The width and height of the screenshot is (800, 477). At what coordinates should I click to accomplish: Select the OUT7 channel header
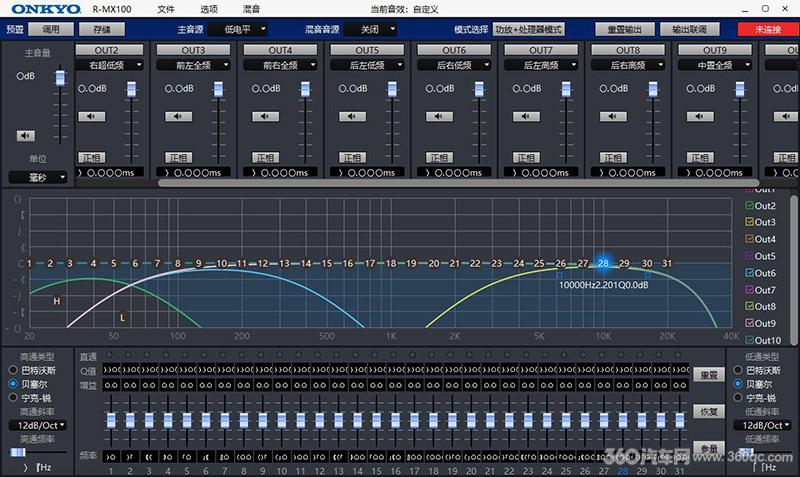pos(541,50)
